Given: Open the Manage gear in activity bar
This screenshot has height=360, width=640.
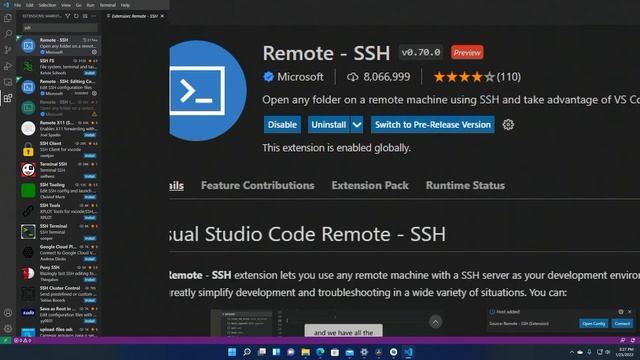Looking at the screenshot, I should click(8, 329).
